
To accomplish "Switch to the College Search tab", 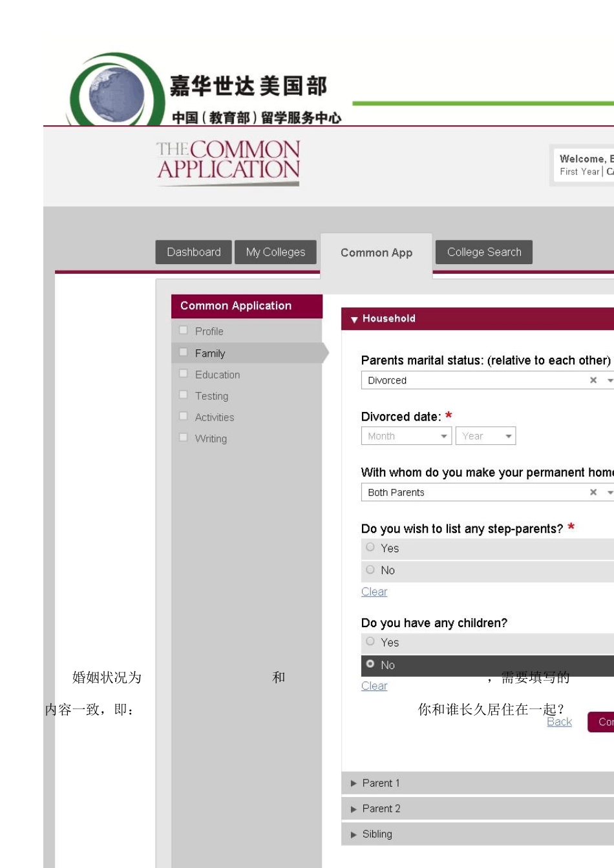I will click(484, 252).
